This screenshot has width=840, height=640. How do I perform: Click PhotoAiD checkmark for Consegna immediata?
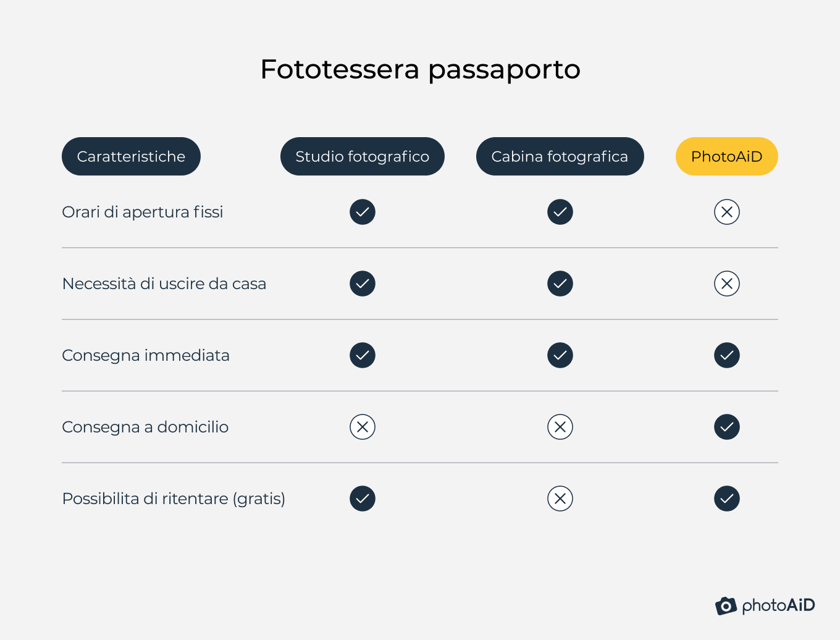pos(727,355)
